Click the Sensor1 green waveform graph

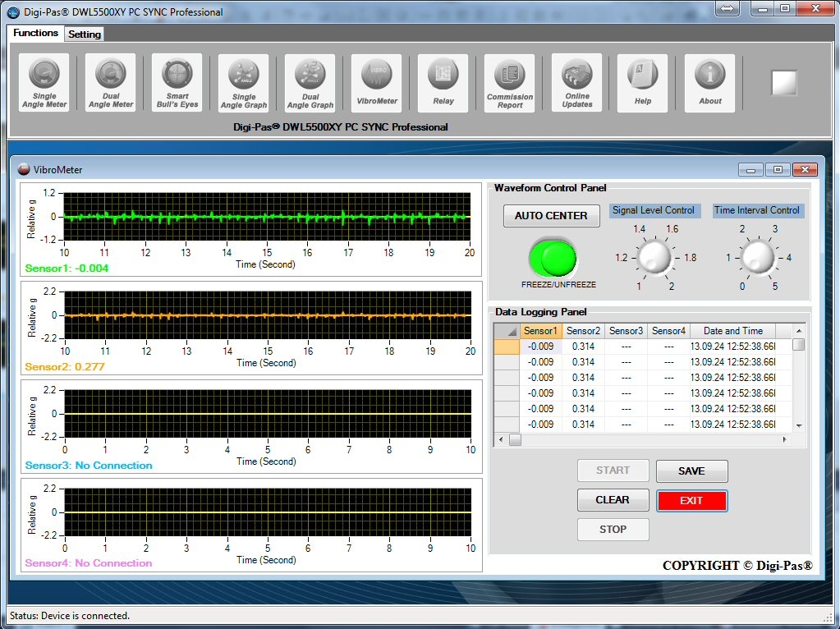click(267, 217)
